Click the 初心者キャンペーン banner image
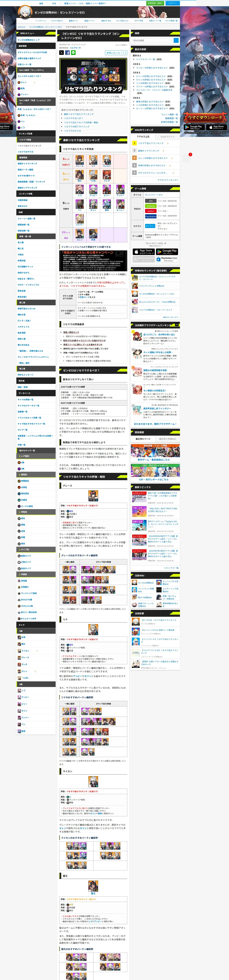Viewport: 229px width, 980px height. click(x=93, y=260)
